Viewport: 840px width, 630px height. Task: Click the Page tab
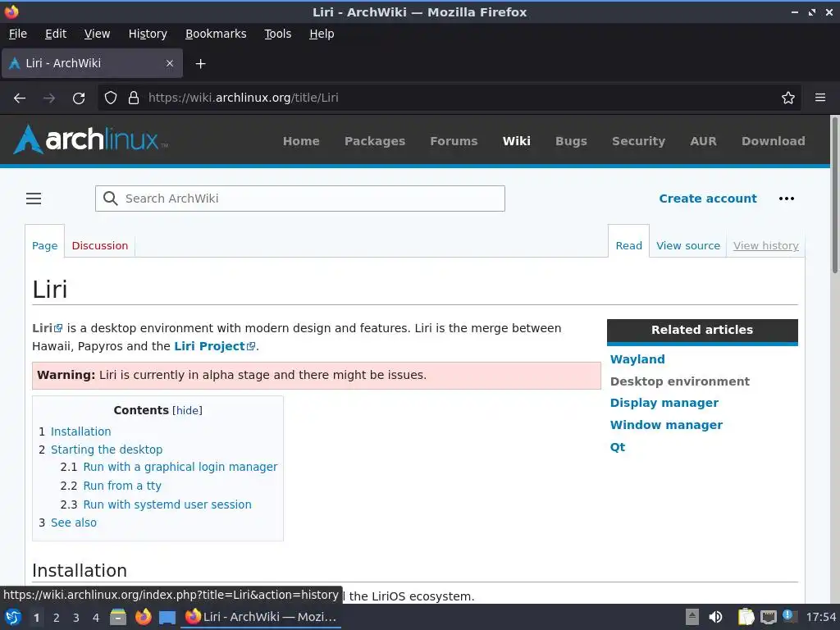pyautogui.click(x=44, y=245)
